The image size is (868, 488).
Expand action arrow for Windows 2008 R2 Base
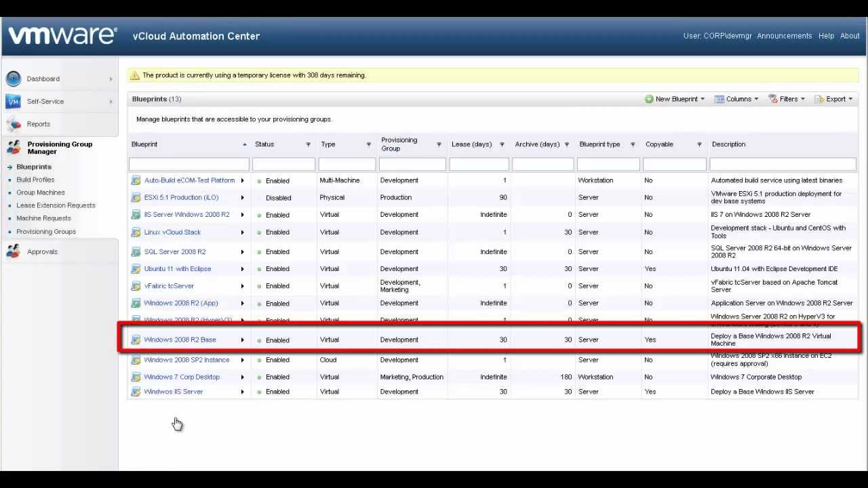coord(242,340)
